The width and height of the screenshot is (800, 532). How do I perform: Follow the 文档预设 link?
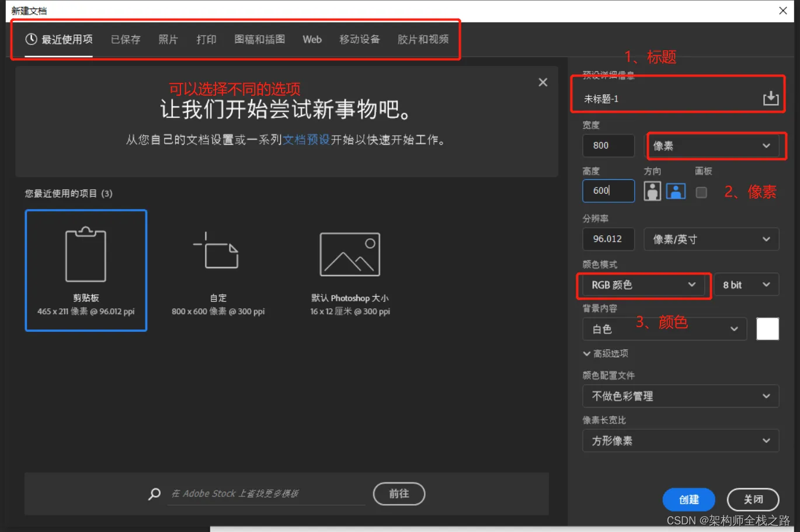click(307, 140)
